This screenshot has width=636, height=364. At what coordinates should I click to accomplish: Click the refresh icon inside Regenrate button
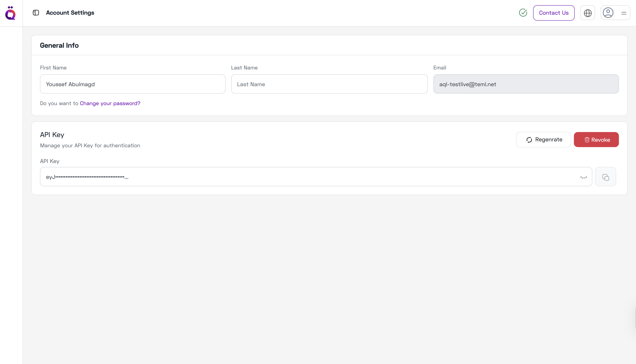[529, 139]
